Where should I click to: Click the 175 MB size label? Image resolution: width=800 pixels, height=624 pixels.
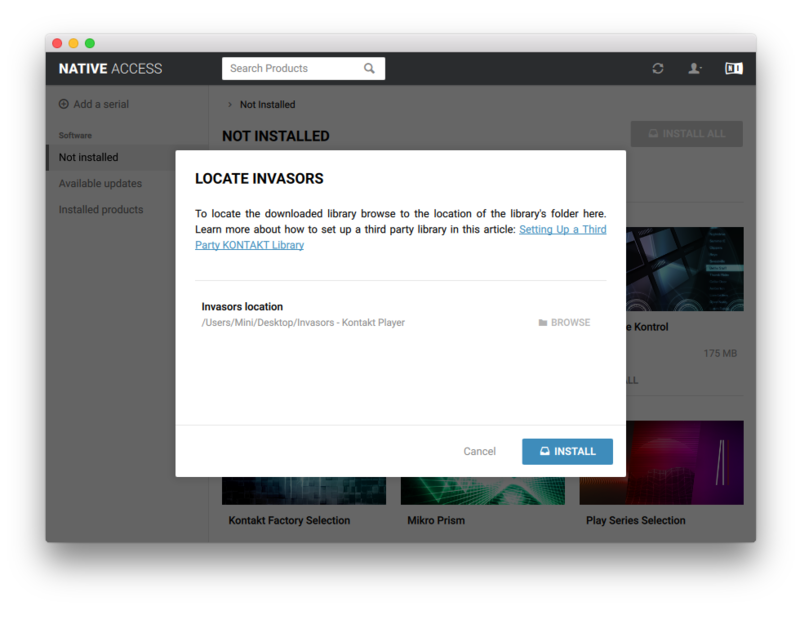(720, 353)
